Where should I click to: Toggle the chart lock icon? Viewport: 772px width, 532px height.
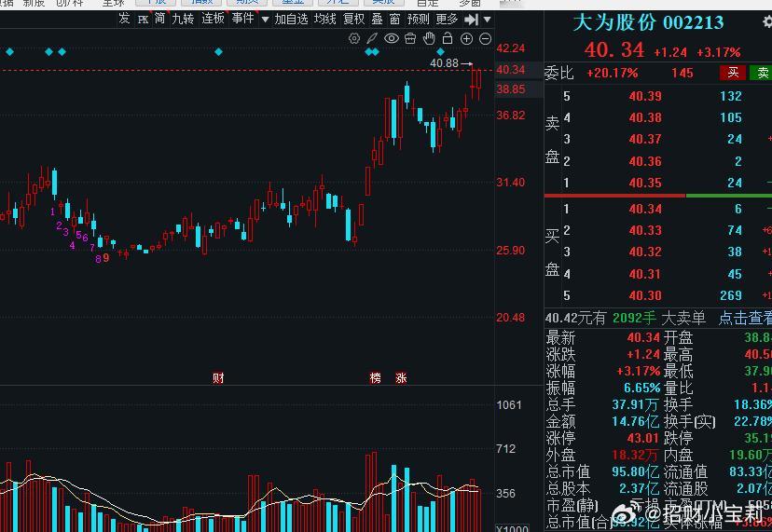tap(448, 38)
